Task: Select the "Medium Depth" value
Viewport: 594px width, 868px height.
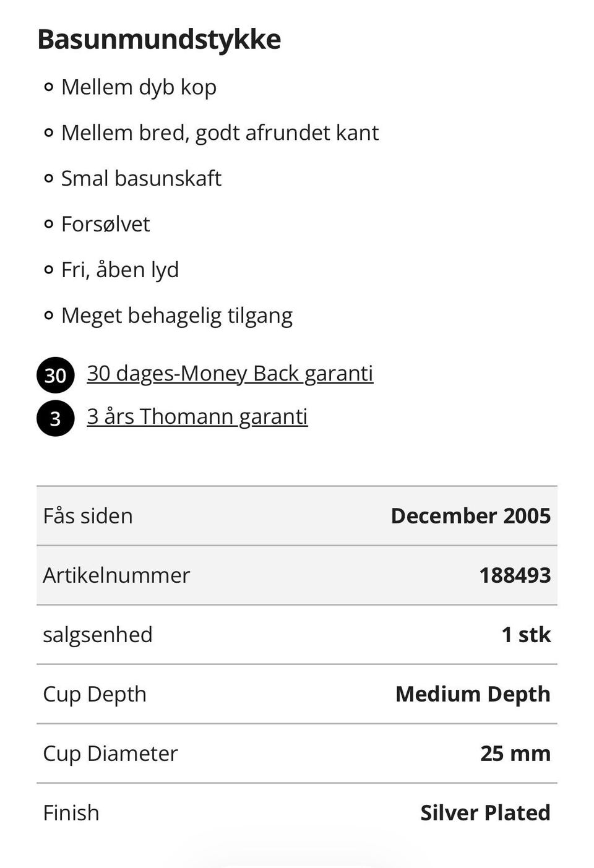Action: 473,694
